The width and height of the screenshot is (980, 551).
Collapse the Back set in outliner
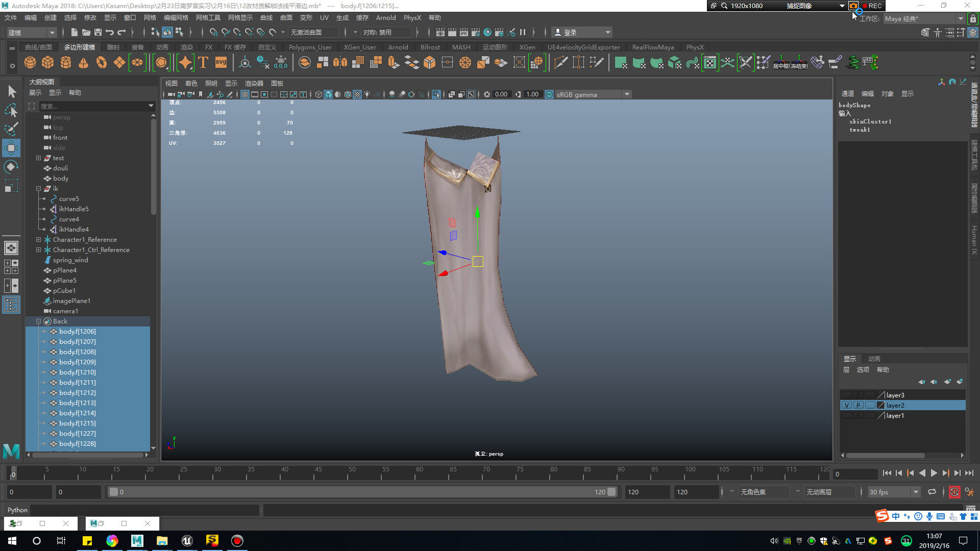pyautogui.click(x=38, y=321)
